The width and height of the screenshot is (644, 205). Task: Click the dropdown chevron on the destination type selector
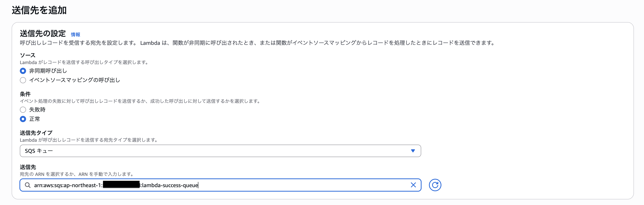(x=413, y=151)
